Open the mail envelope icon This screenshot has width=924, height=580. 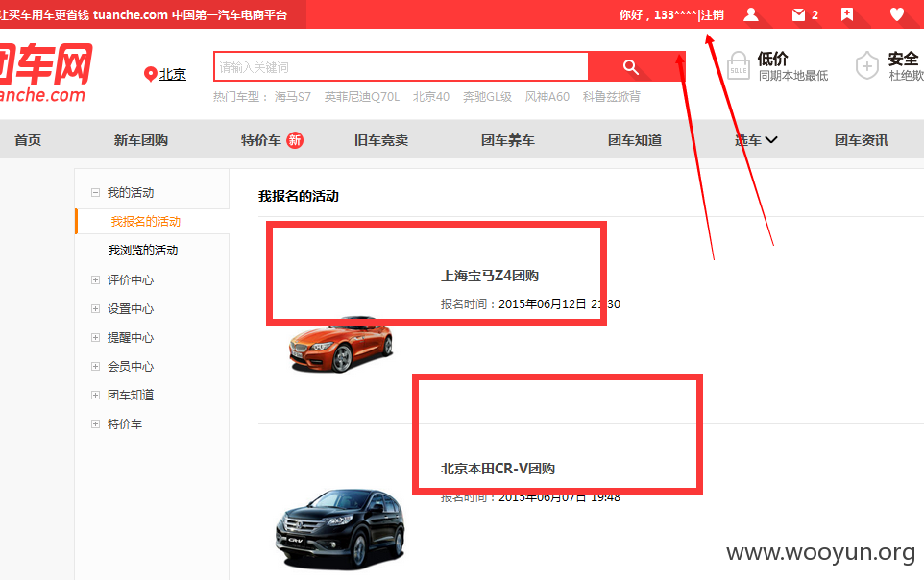coord(798,14)
